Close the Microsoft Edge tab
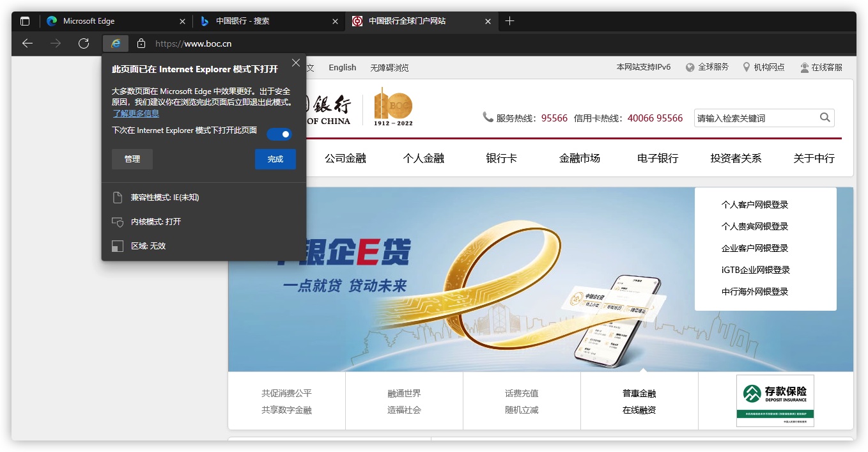This screenshot has height=452, width=868. (x=182, y=21)
